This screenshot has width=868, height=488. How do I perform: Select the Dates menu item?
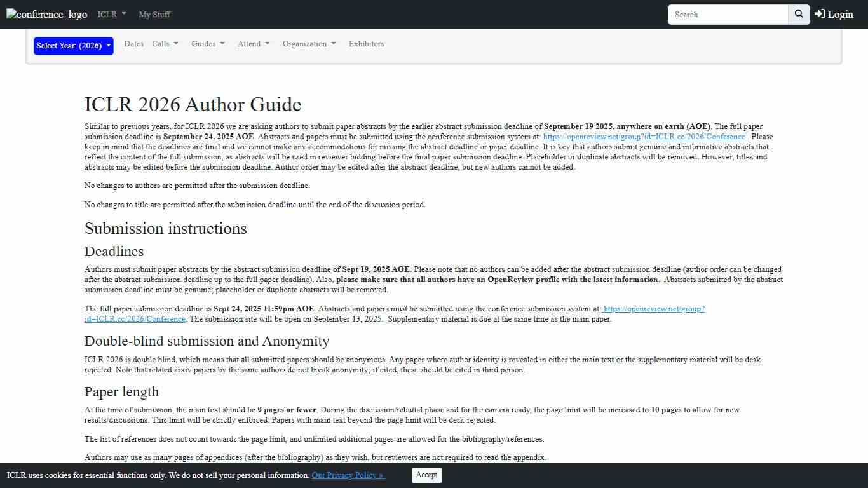[133, 43]
